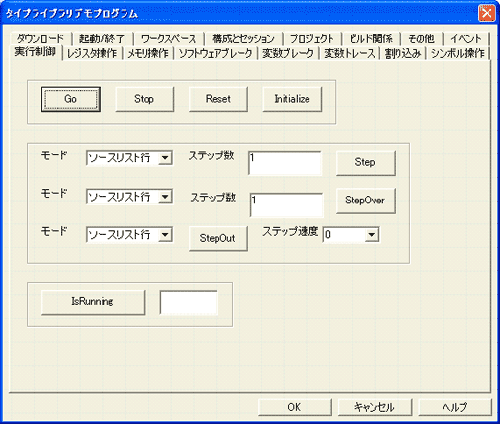Open the Step row モード dropdown

(x=129, y=158)
